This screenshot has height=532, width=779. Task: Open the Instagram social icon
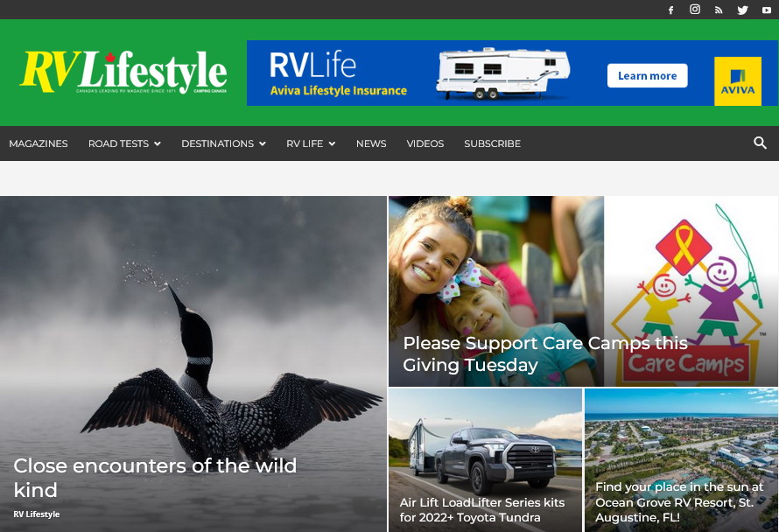click(x=695, y=10)
